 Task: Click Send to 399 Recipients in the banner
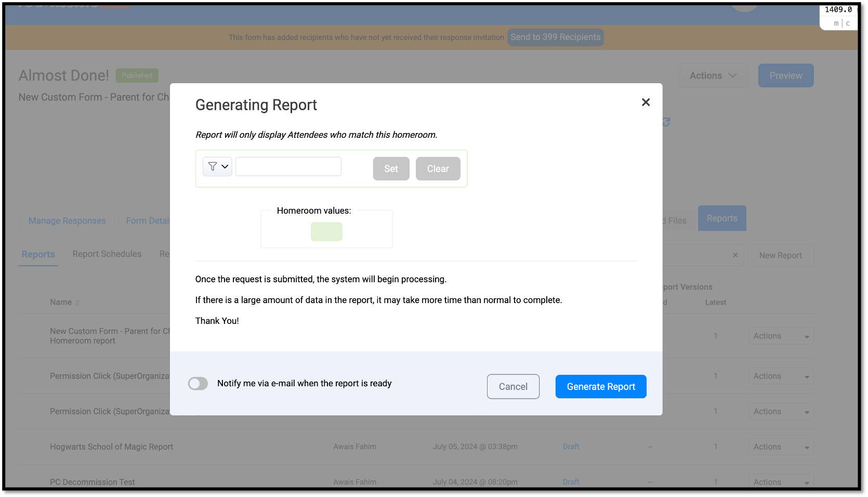pos(555,37)
